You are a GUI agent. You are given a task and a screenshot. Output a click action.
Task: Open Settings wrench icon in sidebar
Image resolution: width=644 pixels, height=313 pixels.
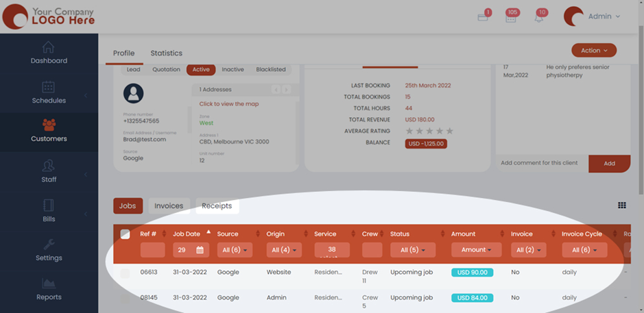pyautogui.click(x=49, y=245)
